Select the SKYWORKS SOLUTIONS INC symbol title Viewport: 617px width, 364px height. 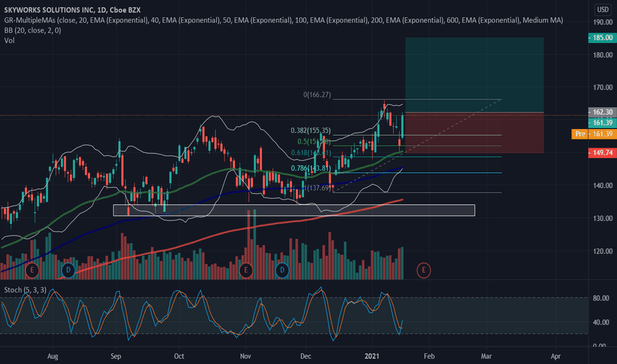(72, 10)
